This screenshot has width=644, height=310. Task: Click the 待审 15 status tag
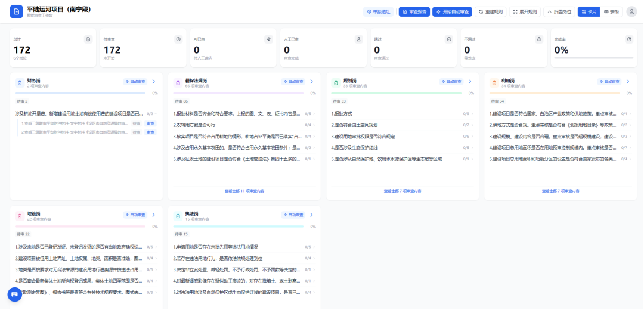181,234
